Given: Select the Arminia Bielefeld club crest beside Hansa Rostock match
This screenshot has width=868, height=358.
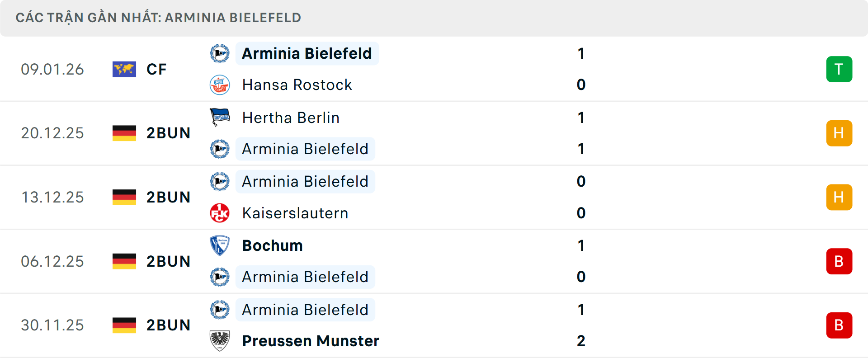Looking at the screenshot, I should pos(220,53).
